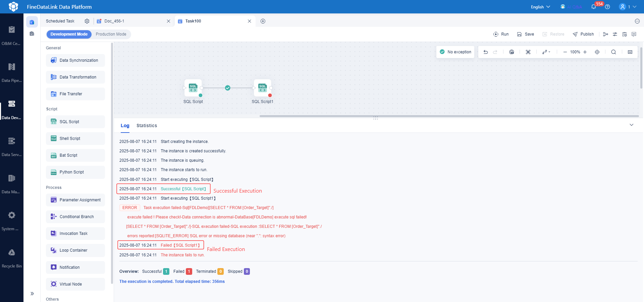
Task: Open the Data Pipeline sidebar module
Action: point(12,72)
